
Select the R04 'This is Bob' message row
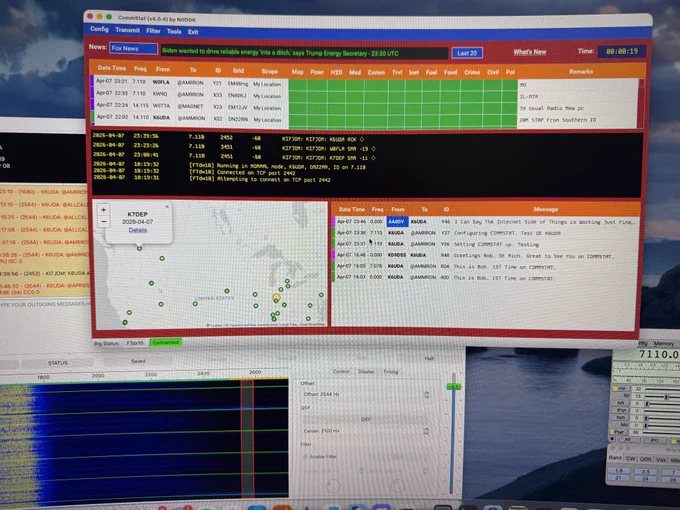click(x=486, y=266)
